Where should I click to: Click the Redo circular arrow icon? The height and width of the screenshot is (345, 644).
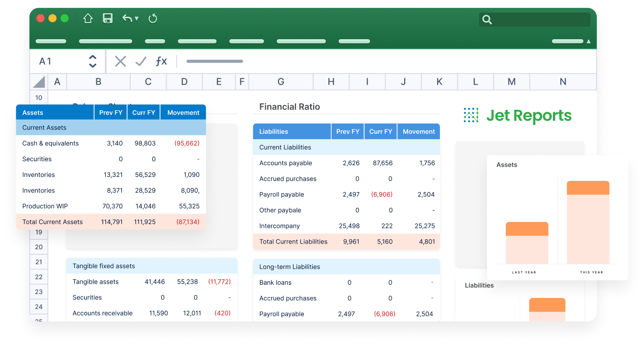tap(153, 19)
